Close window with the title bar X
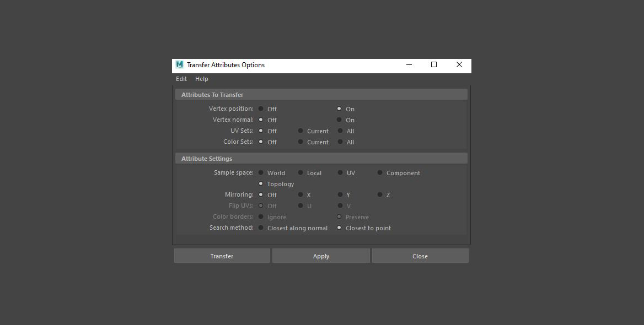 459,65
